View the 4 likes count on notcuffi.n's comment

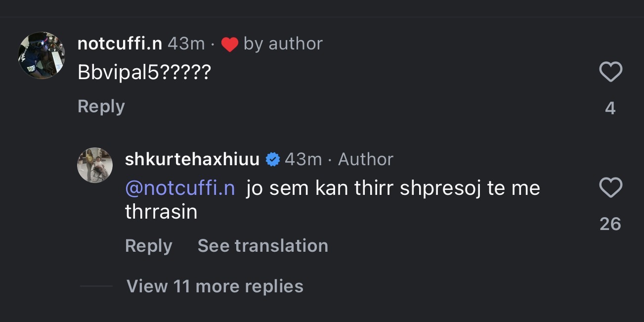pos(610,108)
